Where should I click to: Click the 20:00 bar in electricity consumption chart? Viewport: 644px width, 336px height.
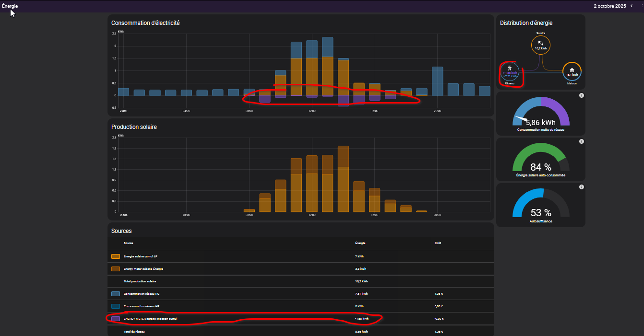coord(437,81)
